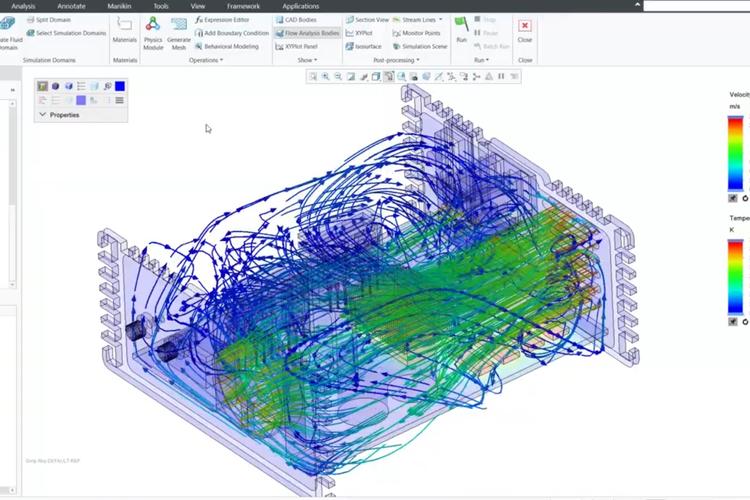Screen dimensions: 750x500
Task: Toggle CAD Bodies visibility
Action: point(300,19)
